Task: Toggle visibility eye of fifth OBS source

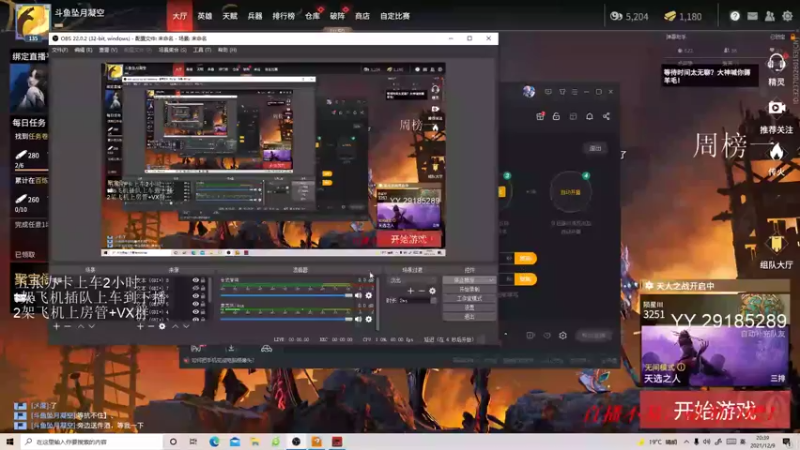Action: [195, 312]
